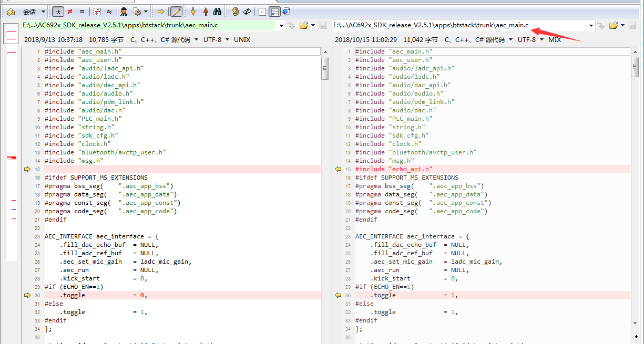Open Find with the binoculars icon
Screen dimensions: 644x344
[x=217, y=11]
